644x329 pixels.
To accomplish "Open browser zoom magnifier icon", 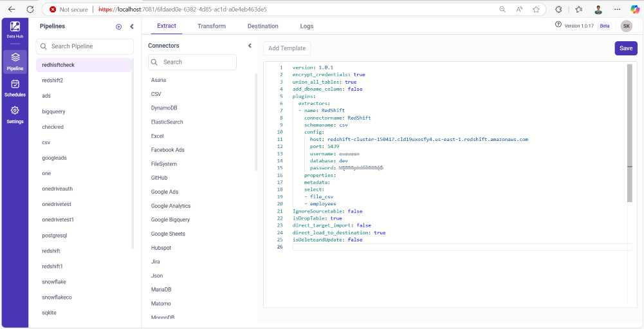I will pyautogui.click(x=502, y=9).
